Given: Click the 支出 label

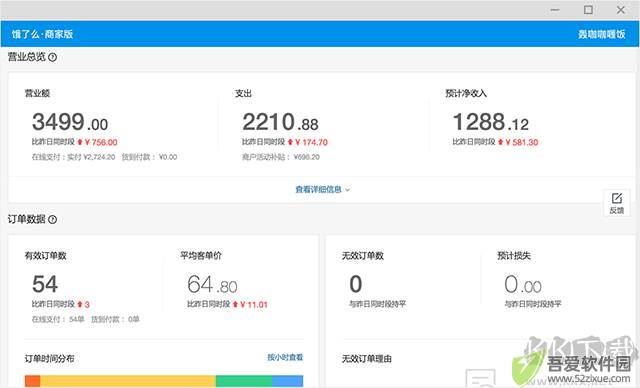Looking at the screenshot, I should click(243, 93).
